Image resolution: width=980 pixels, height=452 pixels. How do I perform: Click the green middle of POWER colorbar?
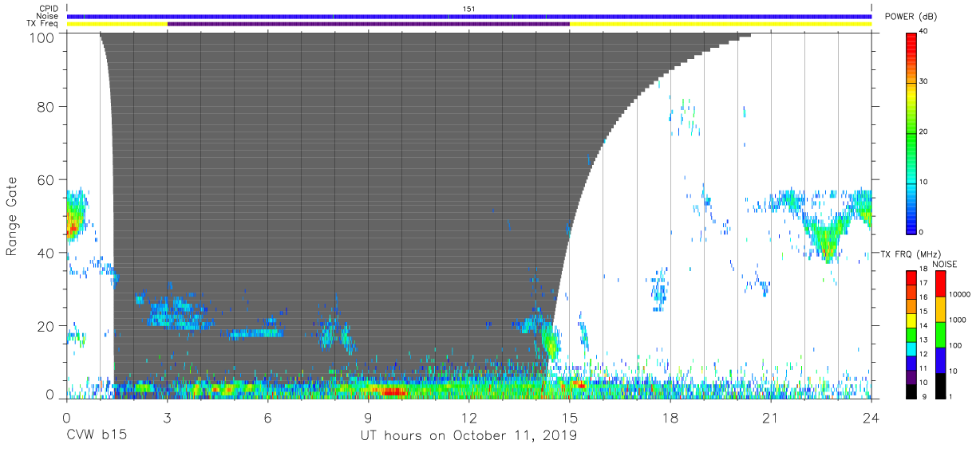912,132
